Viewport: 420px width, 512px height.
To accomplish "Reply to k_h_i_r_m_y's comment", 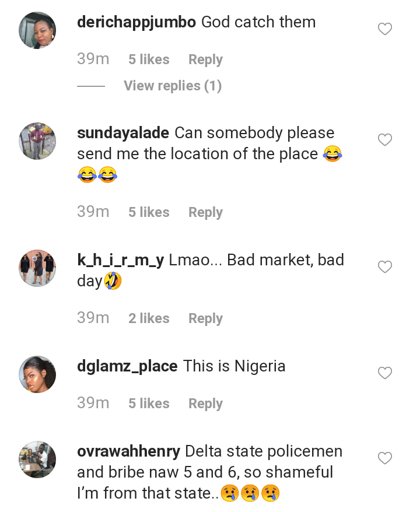I will click(205, 318).
